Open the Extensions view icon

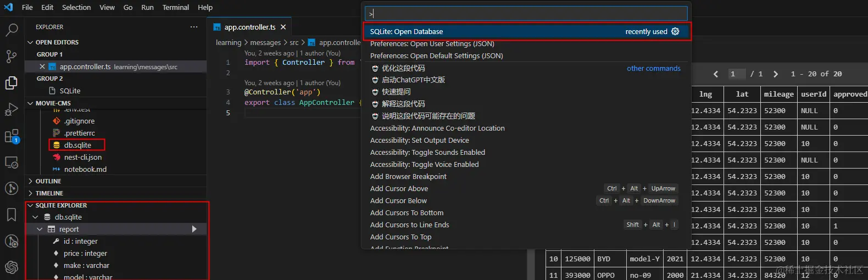point(12,136)
